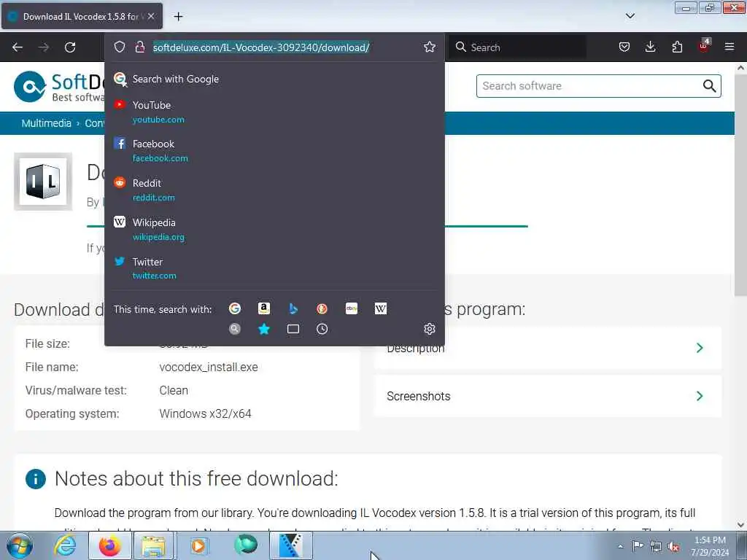Reload the page with the refresh icon

coord(70,47)
